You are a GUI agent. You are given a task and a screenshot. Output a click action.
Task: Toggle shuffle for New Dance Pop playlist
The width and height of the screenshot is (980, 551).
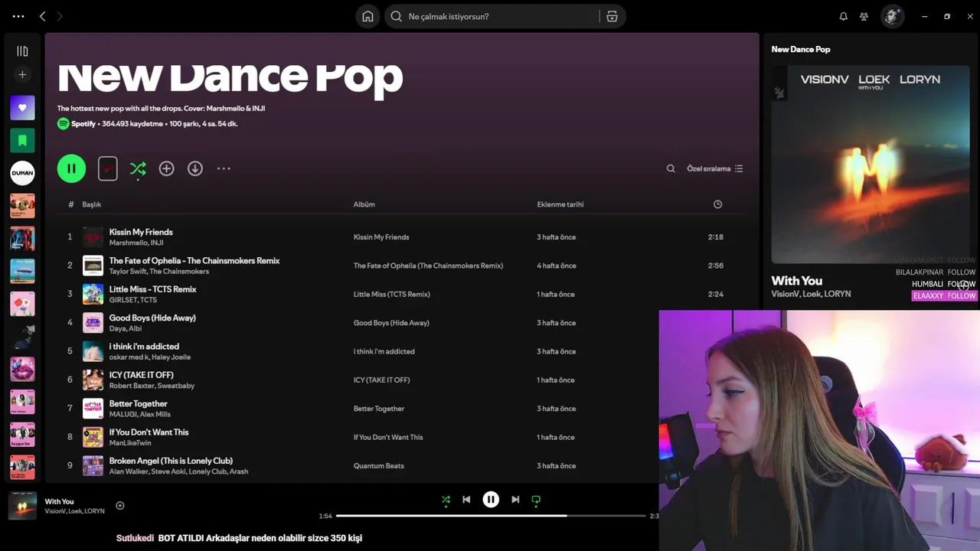point(138,168)
